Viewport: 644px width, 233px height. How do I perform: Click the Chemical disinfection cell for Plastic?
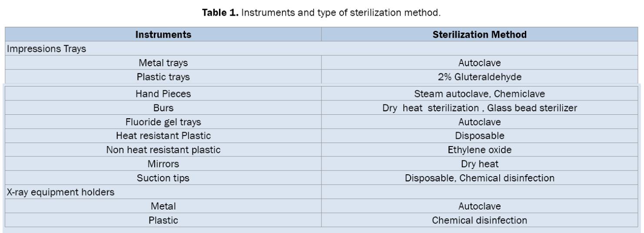pyautogui.click(x=480, y=220)
